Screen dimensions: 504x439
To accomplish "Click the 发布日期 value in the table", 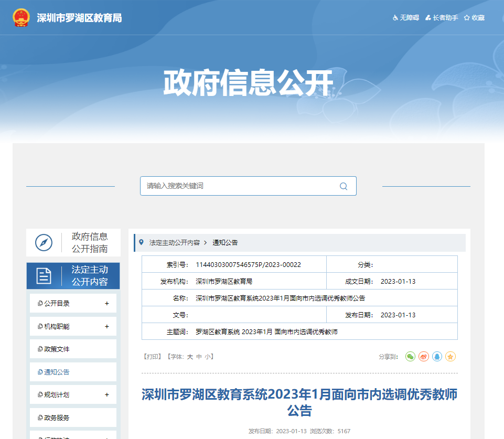I will (398, 315).
